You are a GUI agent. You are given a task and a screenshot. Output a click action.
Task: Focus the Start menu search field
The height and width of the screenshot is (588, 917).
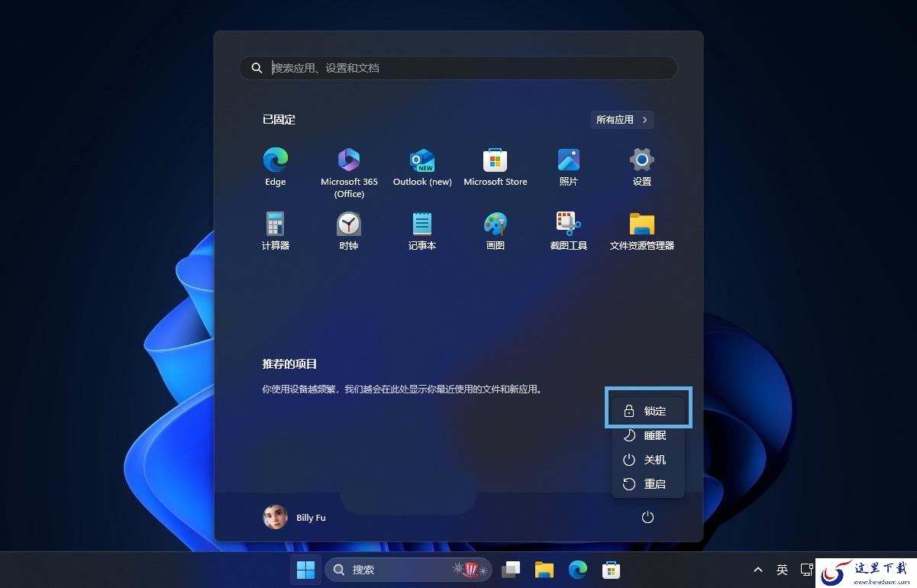point(458,68)
